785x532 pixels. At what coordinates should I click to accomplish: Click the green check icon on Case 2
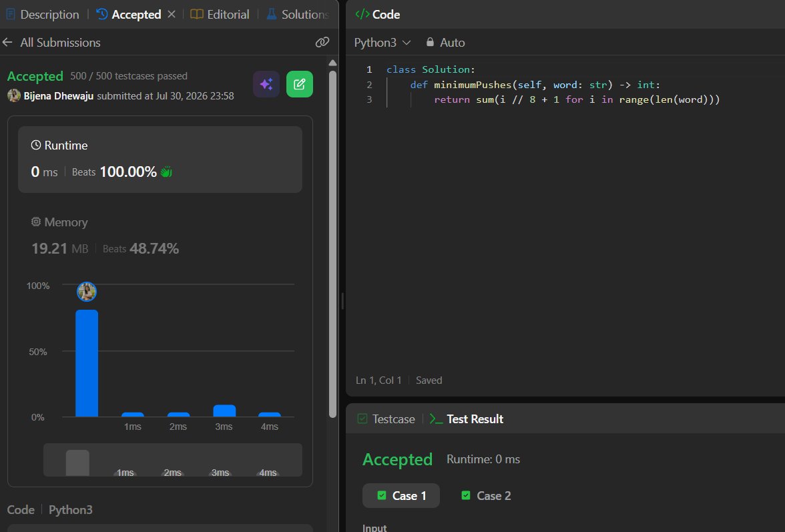point(466,495)
